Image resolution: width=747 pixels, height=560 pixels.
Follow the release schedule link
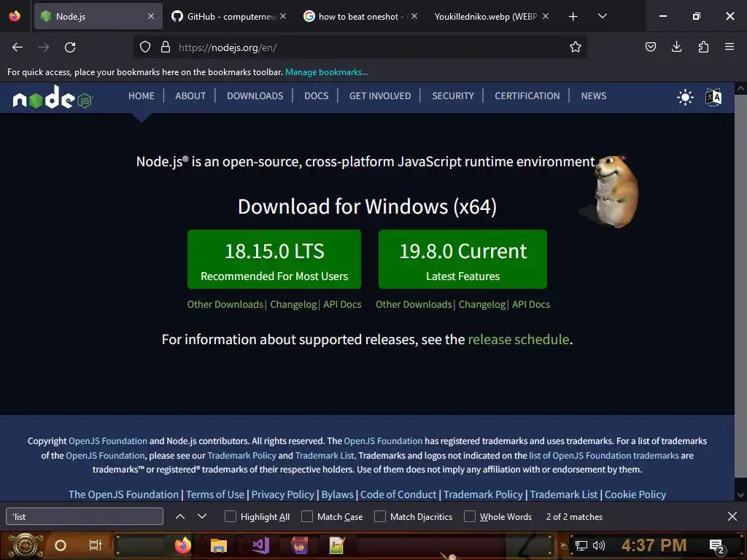coord(519,340)
